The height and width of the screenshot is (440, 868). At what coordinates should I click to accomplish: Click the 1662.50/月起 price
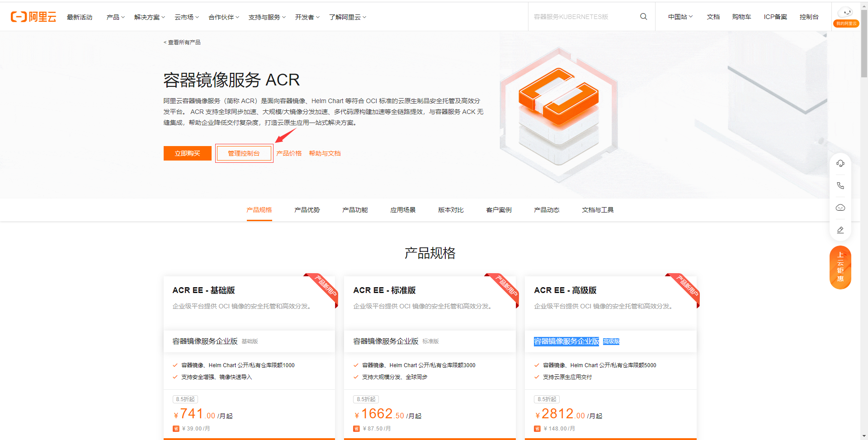pyautogui.click(x=388, y=414)
